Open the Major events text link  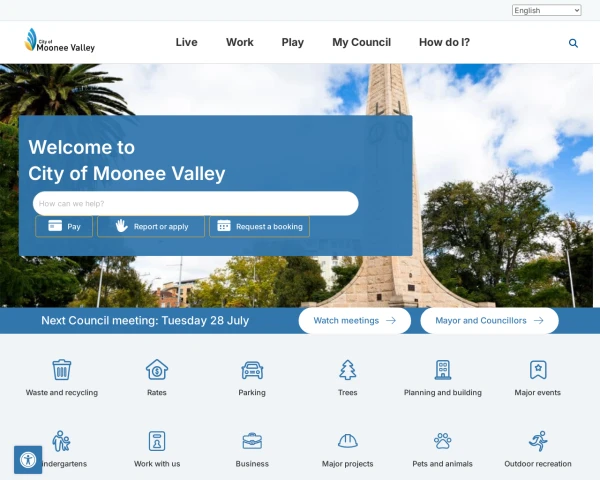click(x=538, y=392)
